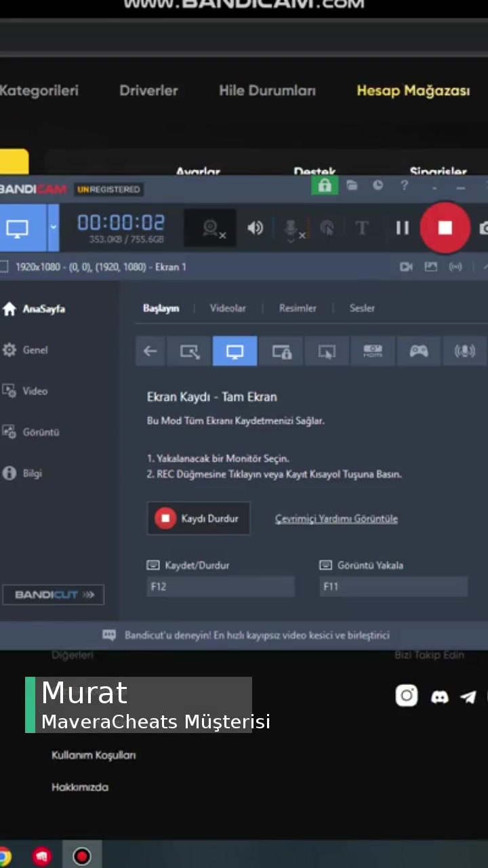Select fullscreen monitor recording mode
The width and height of the screenshot is (488, 868).
click(x=235, y=351)
